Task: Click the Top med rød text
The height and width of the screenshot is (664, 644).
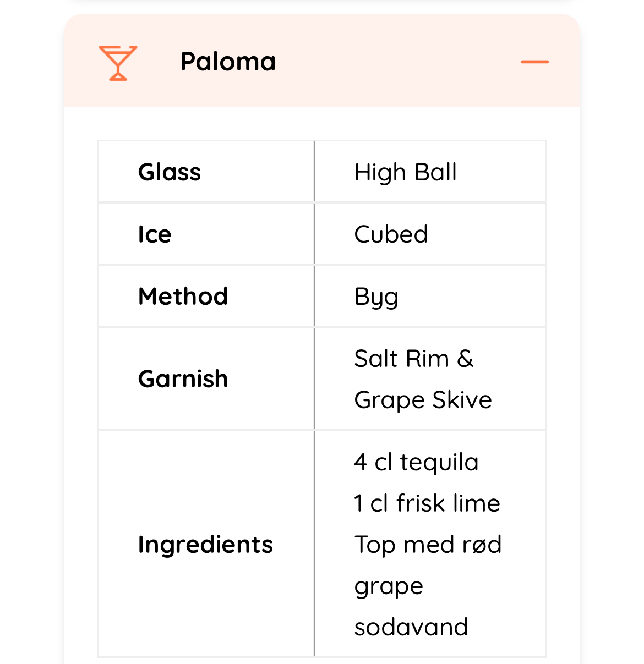Action: (428, 545)
